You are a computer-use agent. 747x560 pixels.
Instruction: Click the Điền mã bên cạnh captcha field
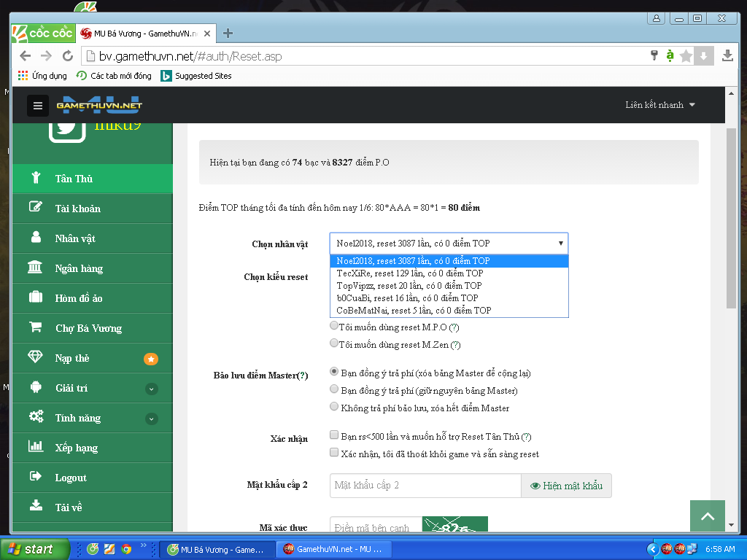tap(376, 524)
